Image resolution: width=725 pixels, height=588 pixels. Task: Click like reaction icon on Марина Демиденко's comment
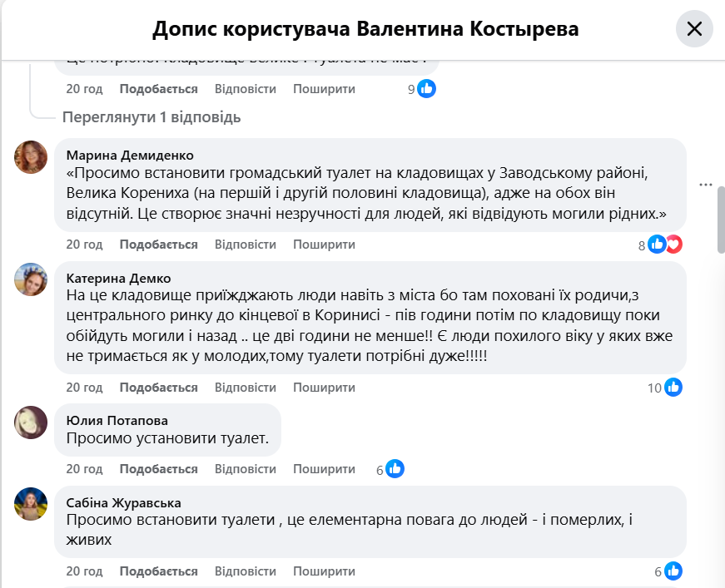tap(658, 245)
